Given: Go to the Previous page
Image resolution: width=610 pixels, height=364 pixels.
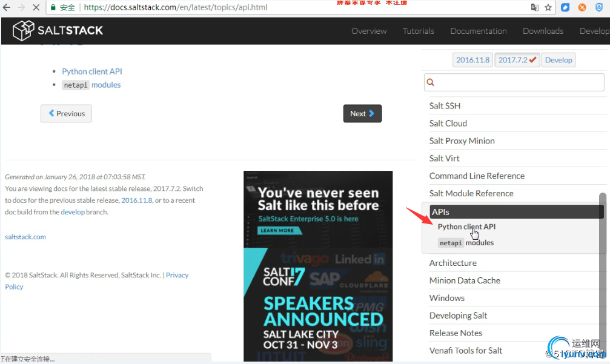Looking at the screenshot, I should pyautogui.click(x=66, y=113).
